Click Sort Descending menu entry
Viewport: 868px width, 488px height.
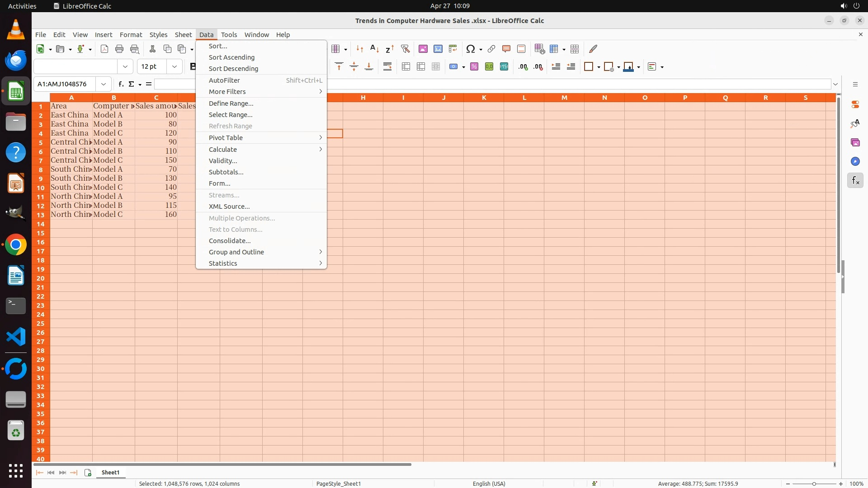point(233,69)
